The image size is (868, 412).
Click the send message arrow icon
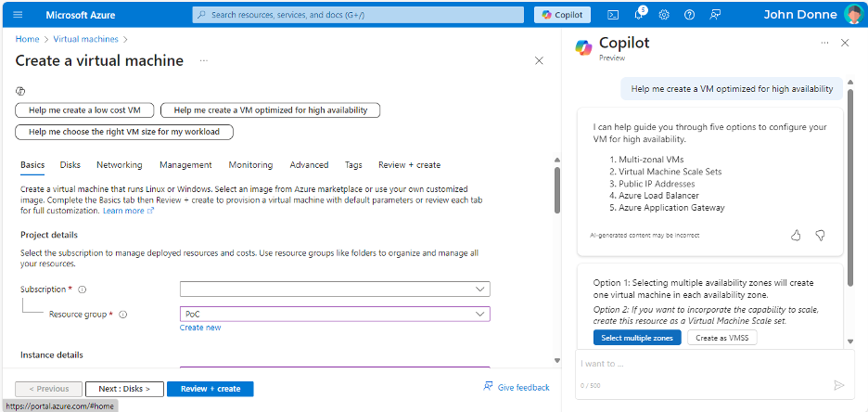coord(838,385)
